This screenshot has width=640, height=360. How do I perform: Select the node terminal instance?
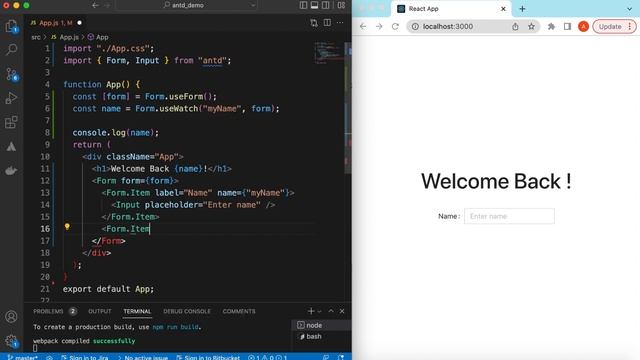click(x=322, y=325)
